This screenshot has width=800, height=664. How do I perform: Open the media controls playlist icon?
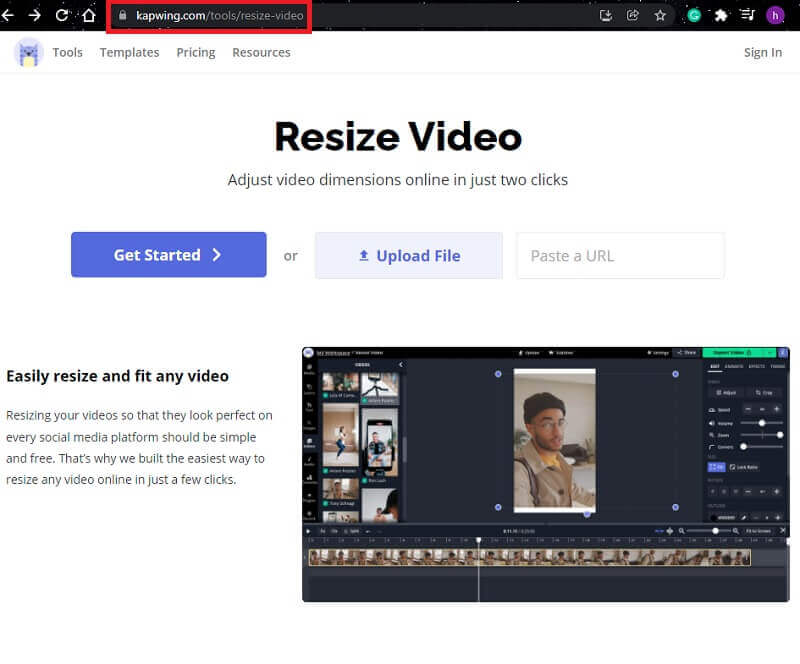point(747,15)
